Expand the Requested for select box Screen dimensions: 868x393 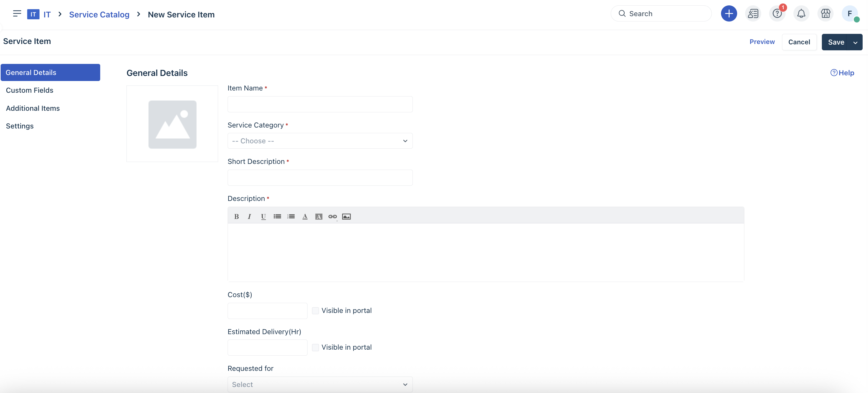[320, 384]
